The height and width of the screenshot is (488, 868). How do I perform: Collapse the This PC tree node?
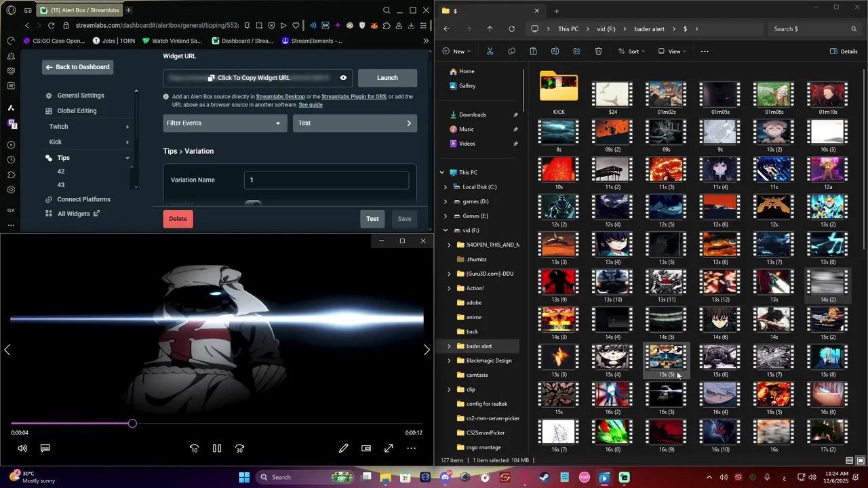point(442,173)
